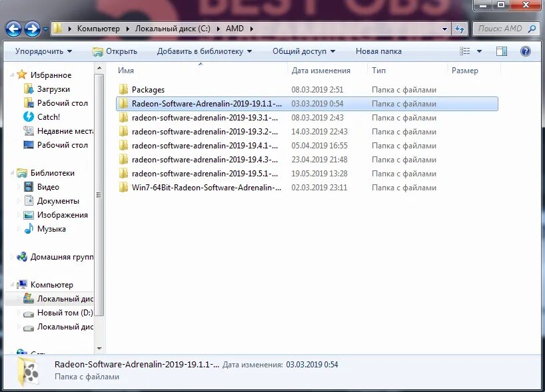Click the refresh icon next to address bar
The image size is (545, 392).
tap(460, 29)
